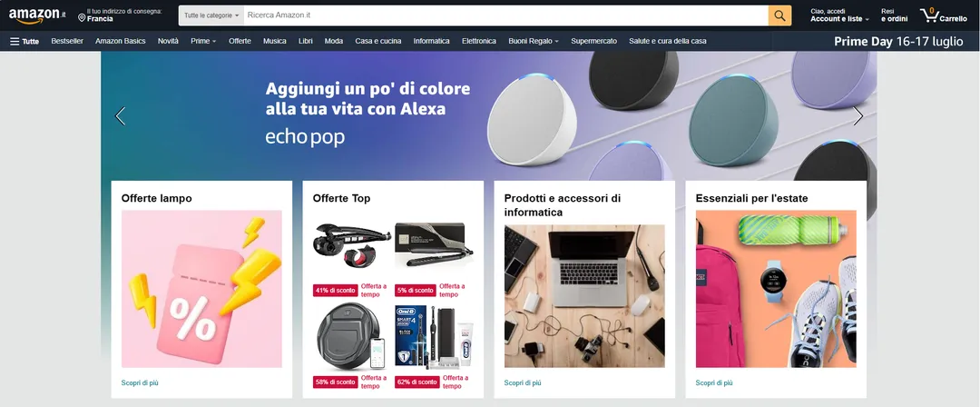Click into the Ricerca Amazon.it search field
This screenshot has width=980, height=407.
click(505, 15)
